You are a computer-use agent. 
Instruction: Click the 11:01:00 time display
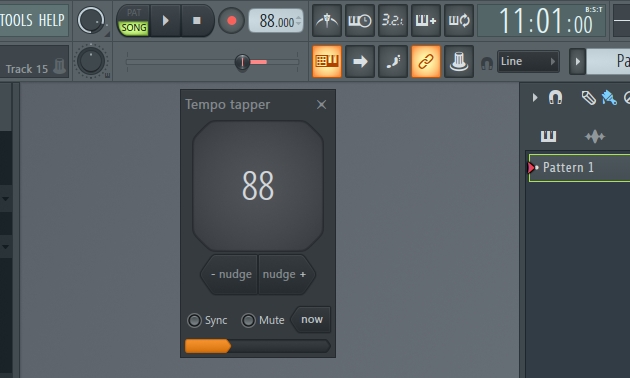(542, 21)
